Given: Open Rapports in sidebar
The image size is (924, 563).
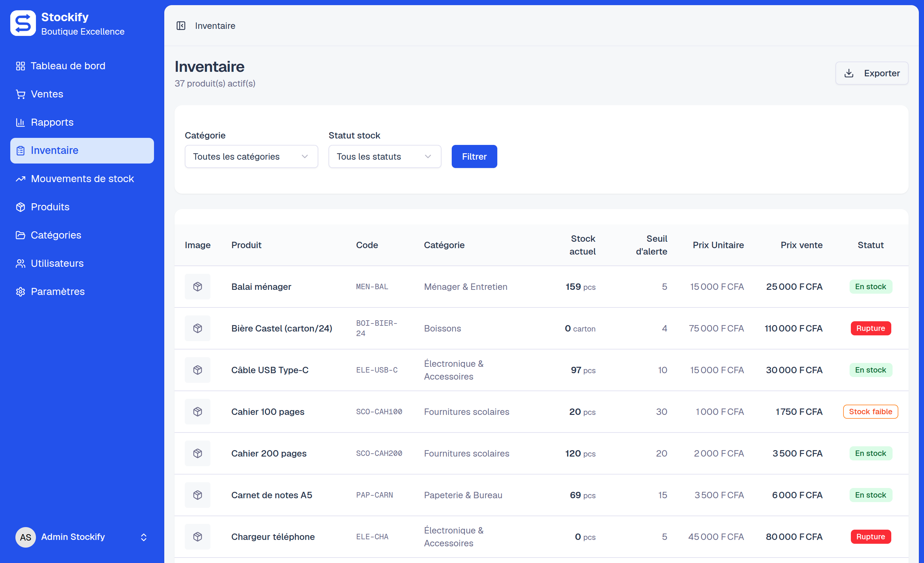Looking at the screenshot, I should 82,122.
